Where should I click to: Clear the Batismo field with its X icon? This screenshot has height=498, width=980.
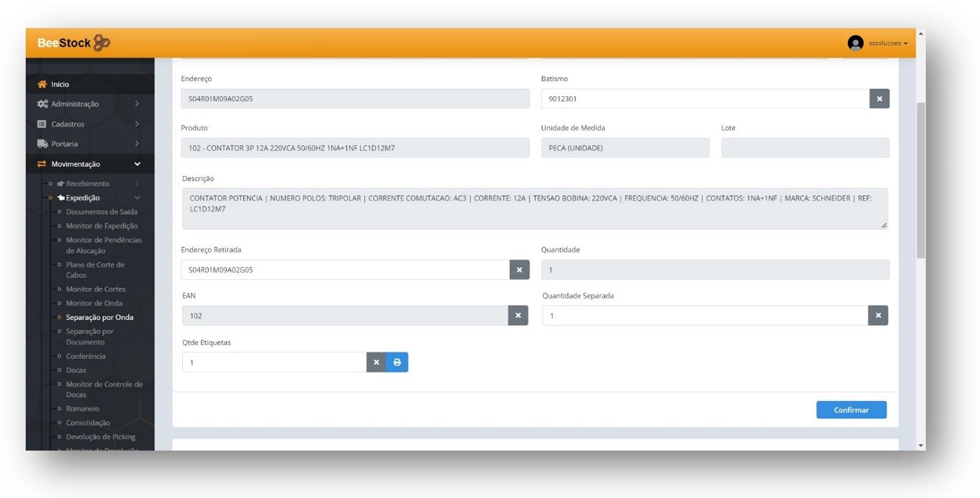coord(879,99)
